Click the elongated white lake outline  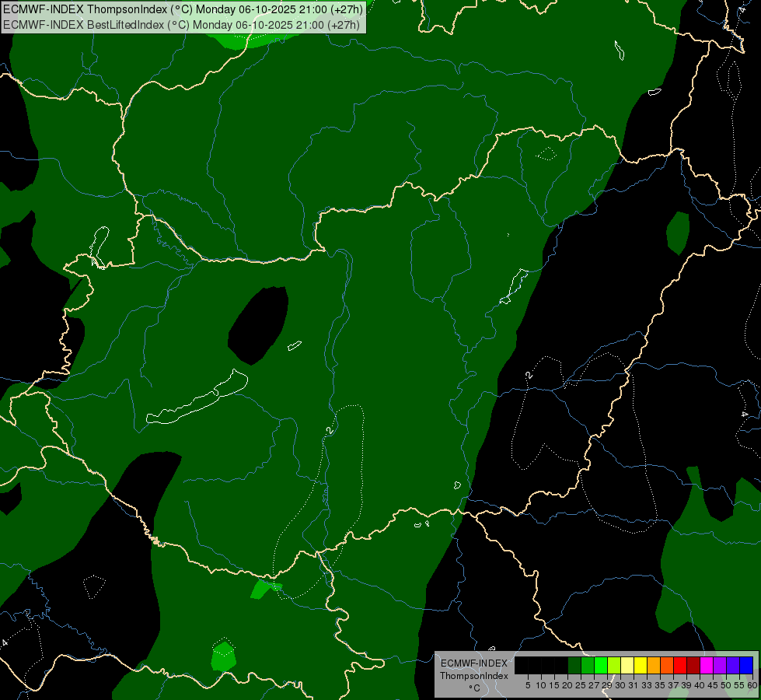coord(198,399)
